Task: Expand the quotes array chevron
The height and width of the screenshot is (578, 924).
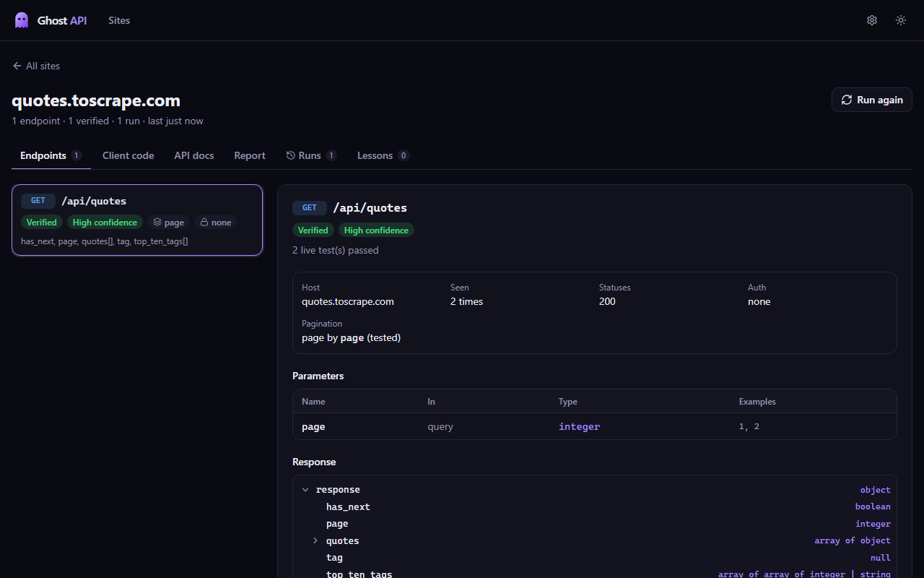Action: (315, 540)
